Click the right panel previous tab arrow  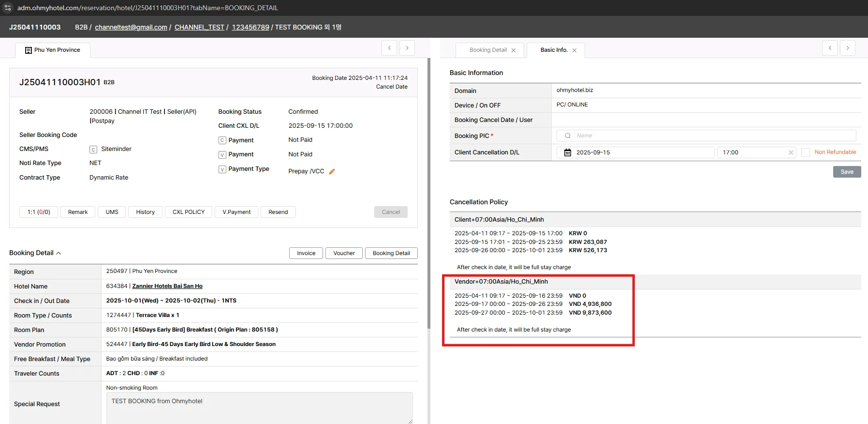[x=829, y=48]
